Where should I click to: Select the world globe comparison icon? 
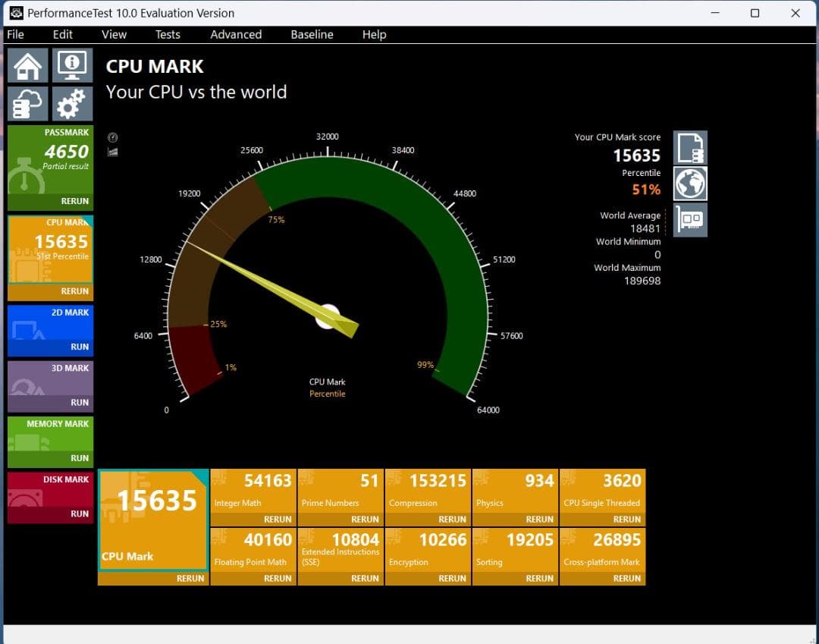tap(690, 183)
